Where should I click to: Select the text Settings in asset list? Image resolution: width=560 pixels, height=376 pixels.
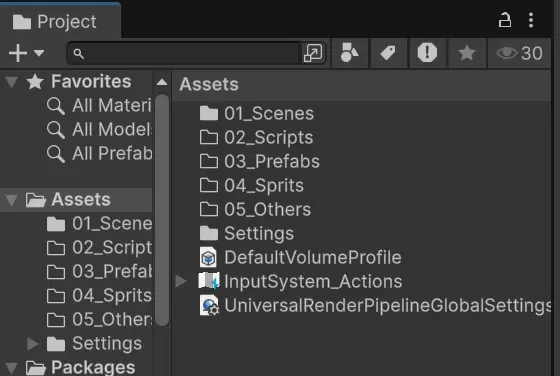[259, 234]
